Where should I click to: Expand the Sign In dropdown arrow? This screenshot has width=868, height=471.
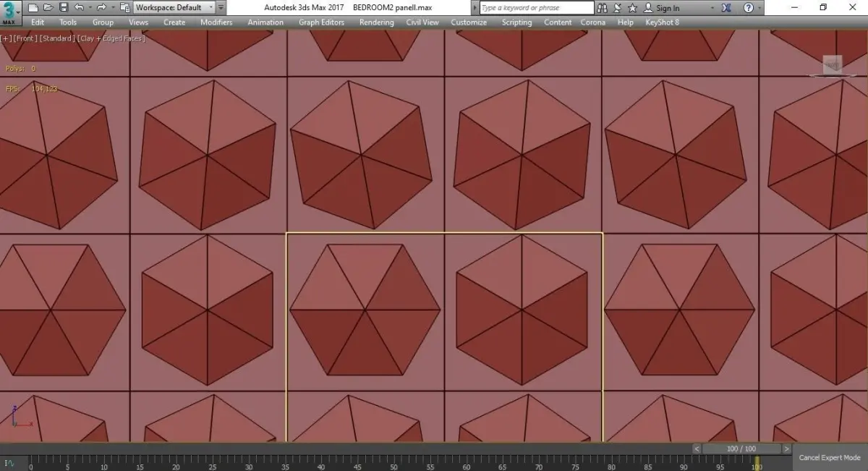(x=712, y=8)
